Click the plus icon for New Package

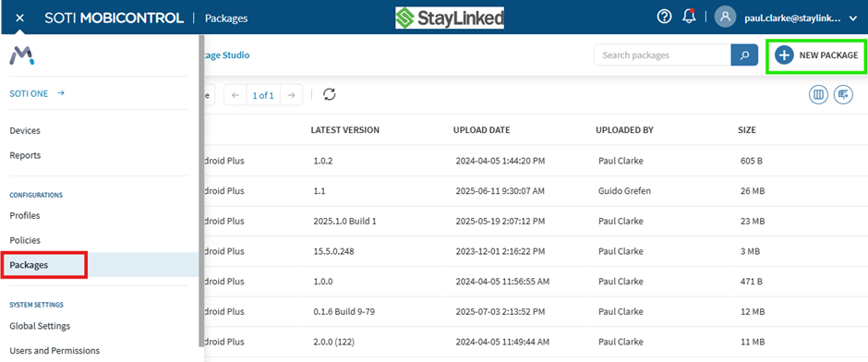point(784,55)
